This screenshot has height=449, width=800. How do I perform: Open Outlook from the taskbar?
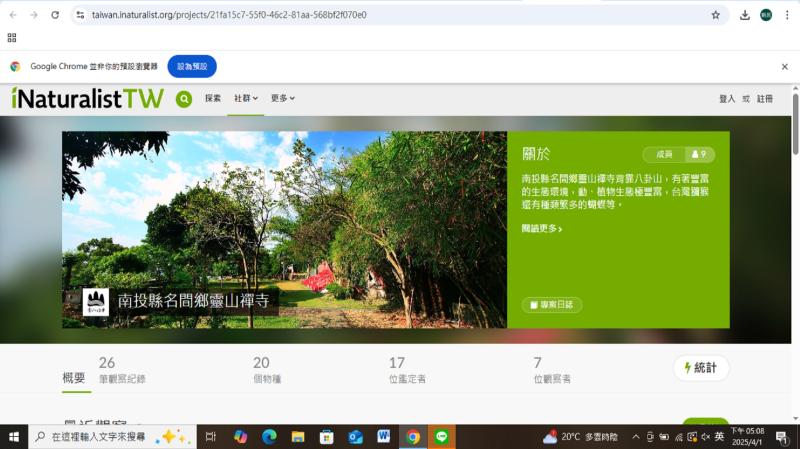coord(355,437)
